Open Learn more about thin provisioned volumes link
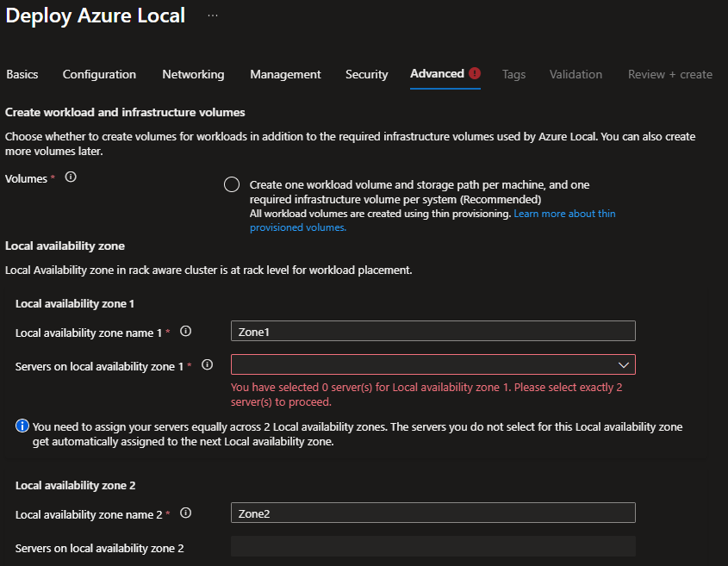Screen dimensions: 728x566 tap(564, 214)
